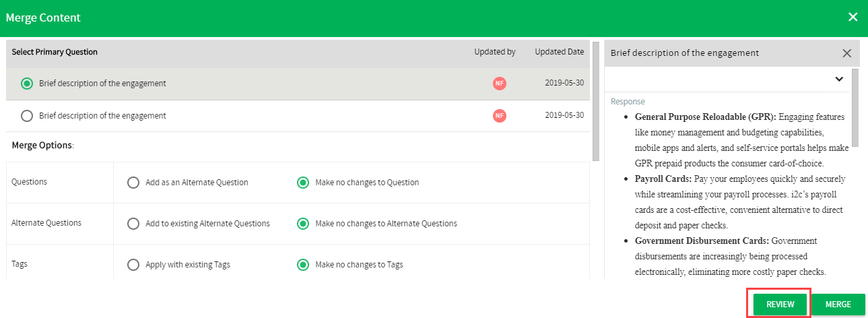This screenshot has height=318, width=868.
Task: Expand the response panel chevron
Action: click(839, 79)
